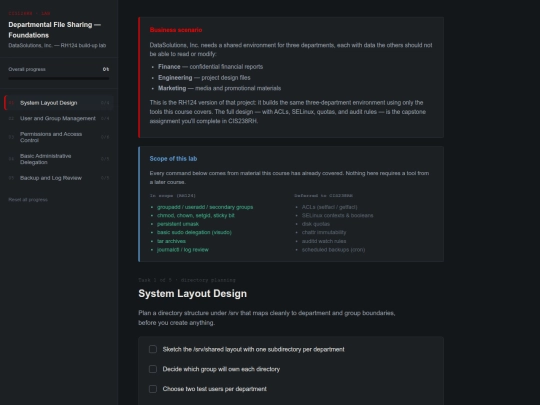Click the Marketing bullet item

(219, 89)
